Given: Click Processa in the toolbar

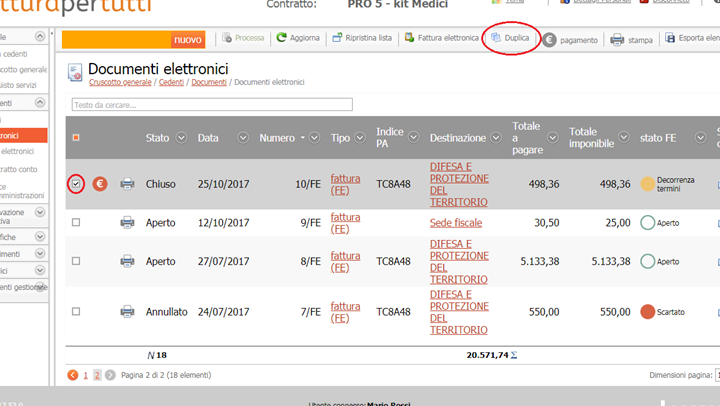Looking at the screenshot, I should pyautogui.click(x=243, y=38).
